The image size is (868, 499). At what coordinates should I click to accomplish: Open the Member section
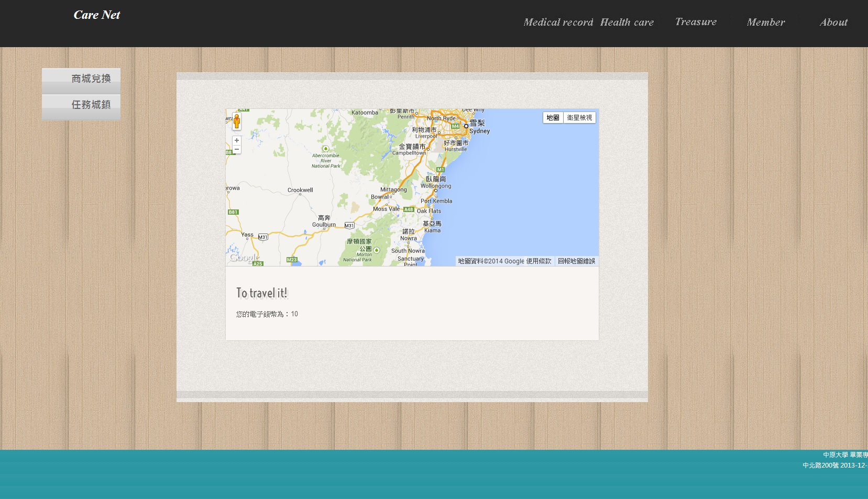765,22
